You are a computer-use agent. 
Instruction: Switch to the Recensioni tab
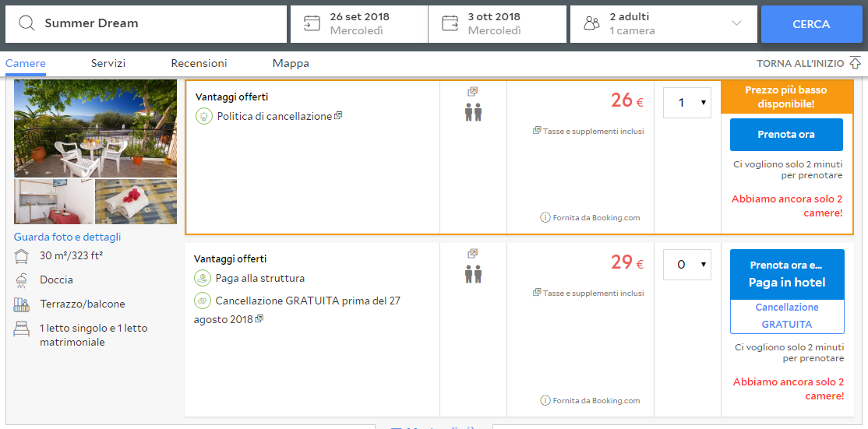[199, 63]
